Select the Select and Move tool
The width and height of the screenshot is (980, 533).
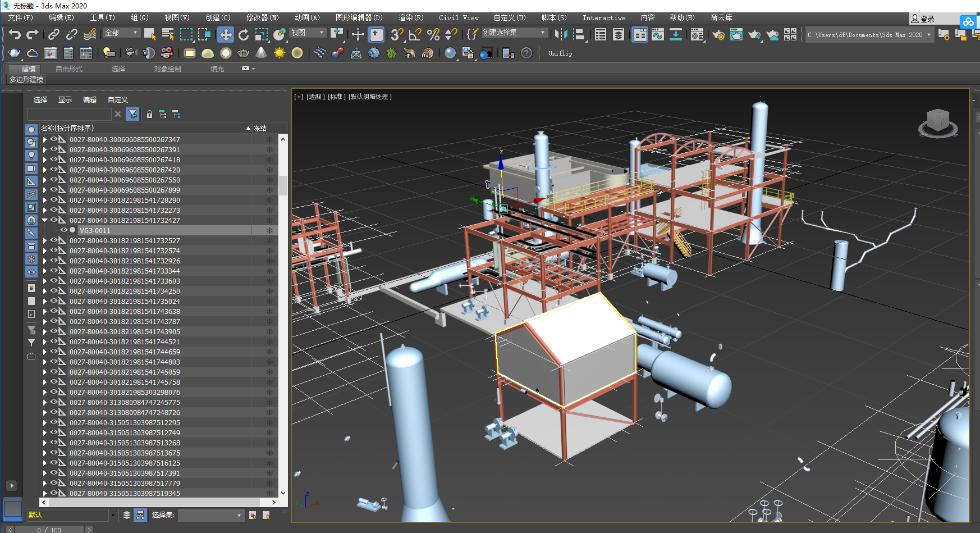(226, 34)
